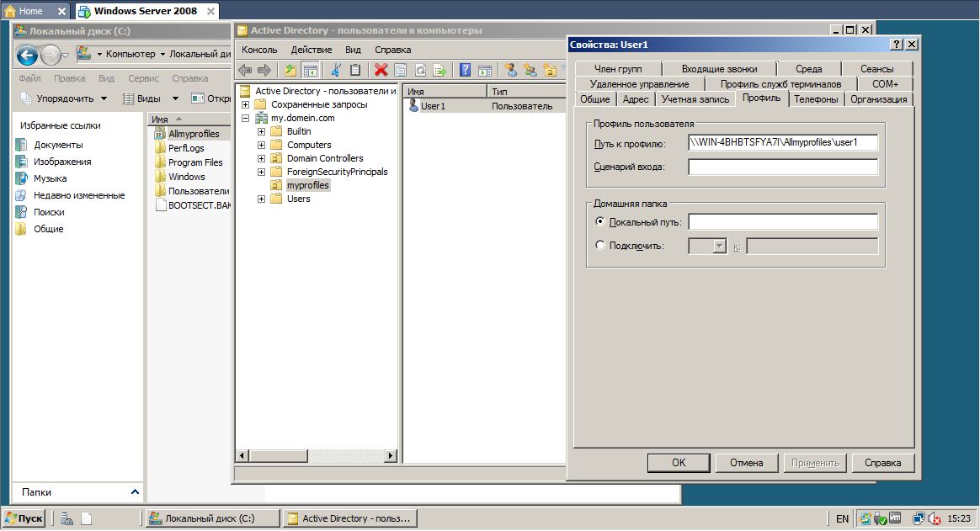Click the Active Directory taskbar button
980x531 pixels.
click(x=349, y=518)
